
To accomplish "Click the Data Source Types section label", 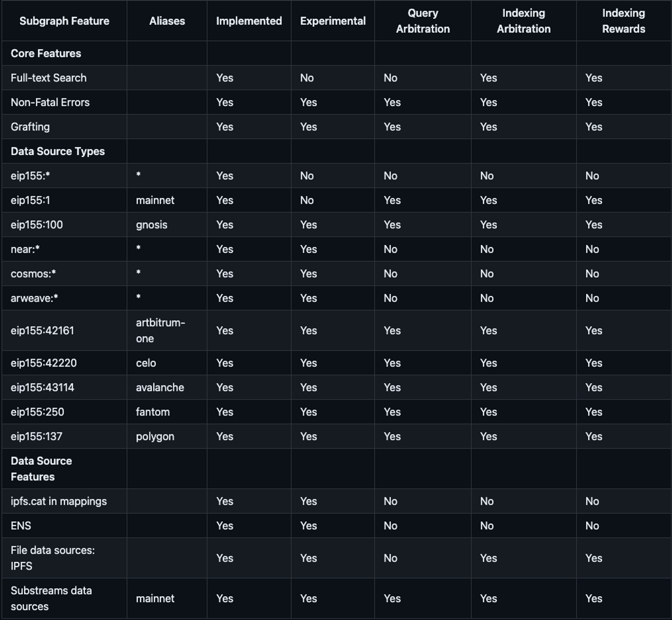I will click(x=57, y=151).
